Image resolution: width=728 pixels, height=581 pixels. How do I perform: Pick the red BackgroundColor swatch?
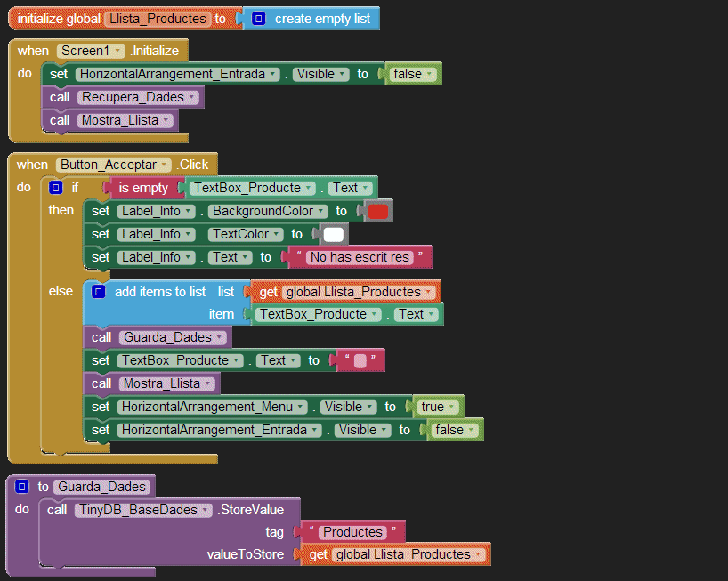(x=377, y=212)
